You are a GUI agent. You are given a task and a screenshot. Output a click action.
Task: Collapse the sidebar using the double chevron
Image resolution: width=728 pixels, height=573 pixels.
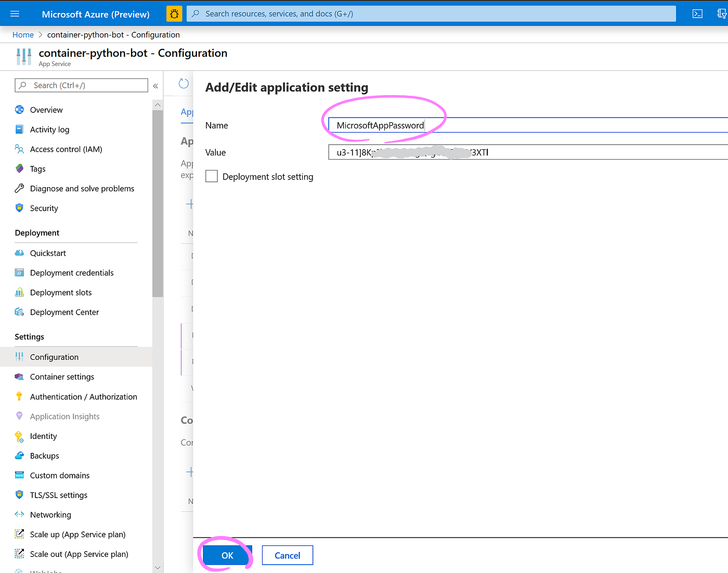(155, 85)
